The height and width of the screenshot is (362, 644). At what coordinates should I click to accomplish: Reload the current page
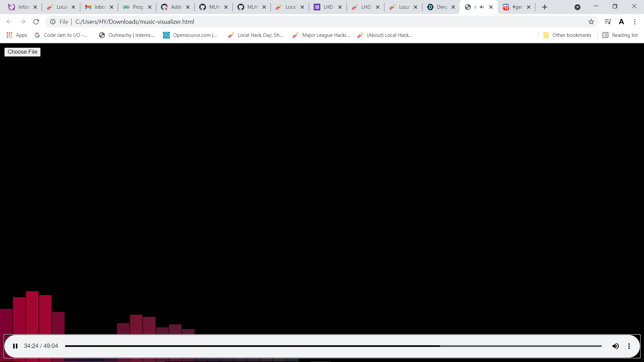point(36,22)
